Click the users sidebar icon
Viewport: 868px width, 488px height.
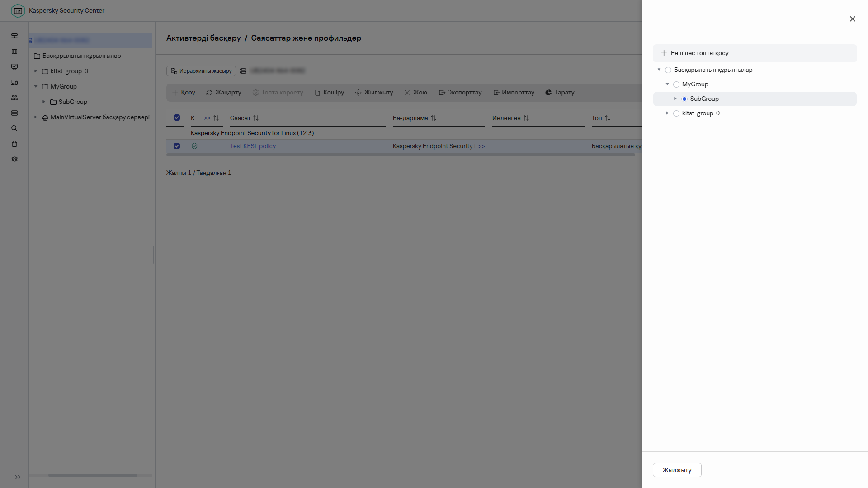(x=14, y=98)
